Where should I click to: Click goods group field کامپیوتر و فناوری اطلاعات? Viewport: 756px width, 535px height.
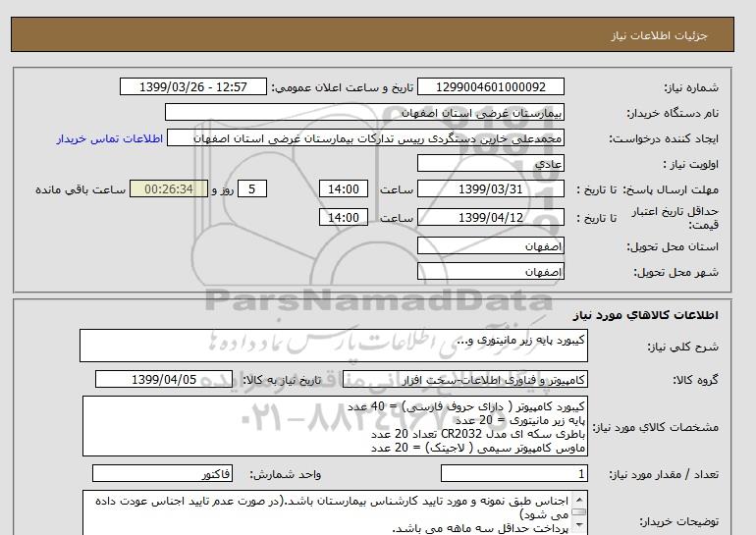(x=465, y=379)
